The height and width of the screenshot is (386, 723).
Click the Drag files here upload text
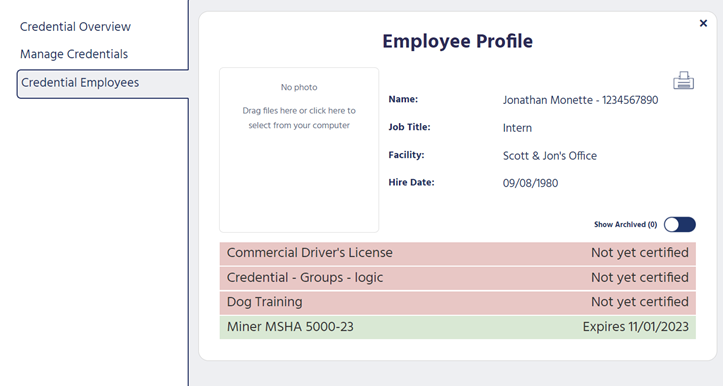[x=299, y=118]
